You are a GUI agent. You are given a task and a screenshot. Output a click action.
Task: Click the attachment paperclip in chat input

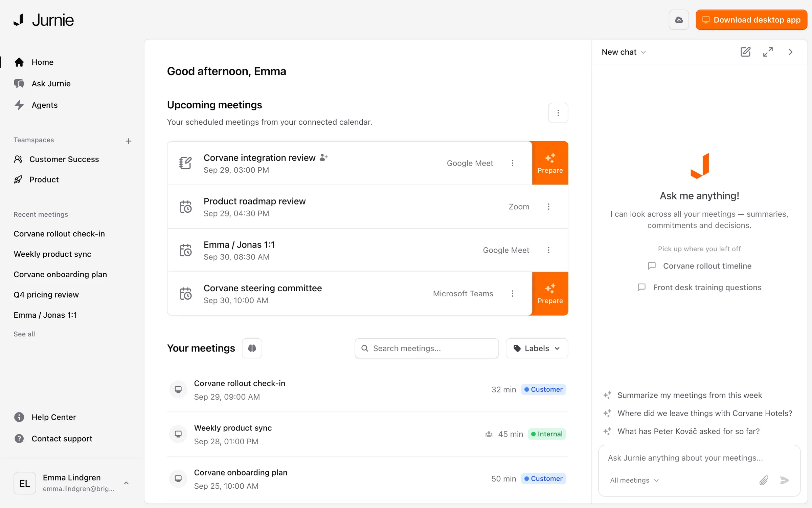(764, 480)
